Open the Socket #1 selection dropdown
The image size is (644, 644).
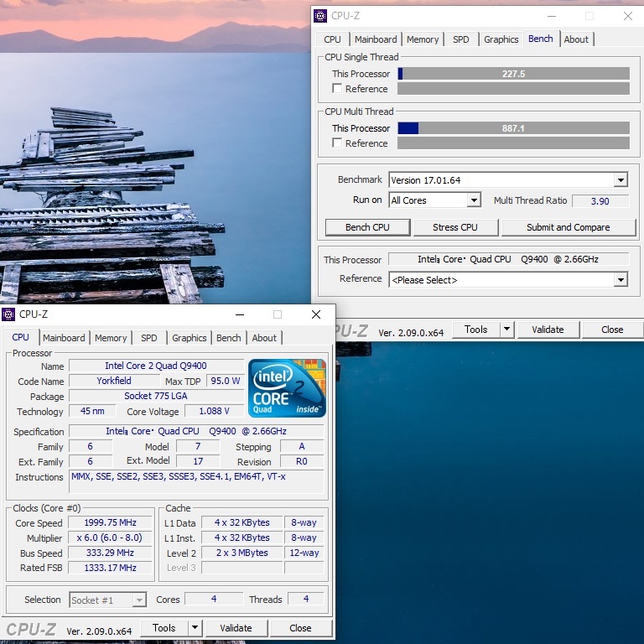click(x=139, y=600)
